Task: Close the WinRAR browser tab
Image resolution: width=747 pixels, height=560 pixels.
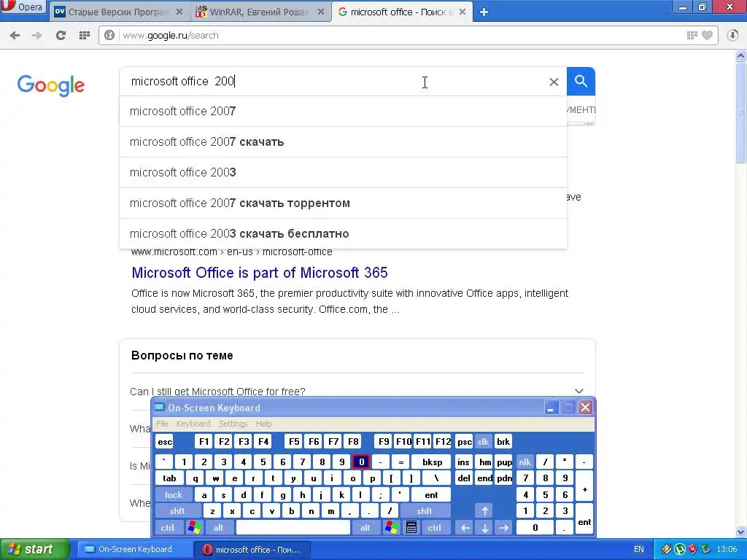Action: click(321, 12)
